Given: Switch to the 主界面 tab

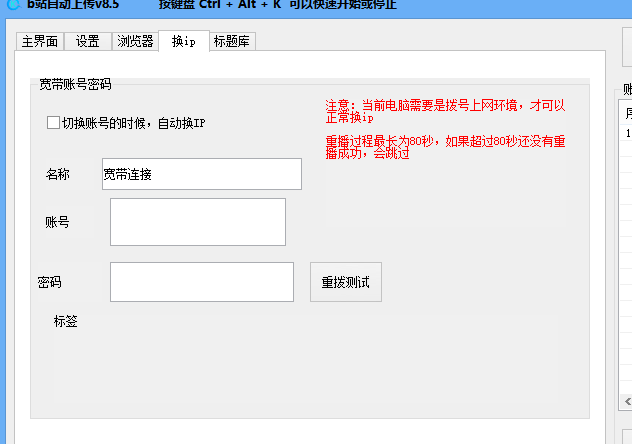Looking at the screenshot, I should click(40, 41).
